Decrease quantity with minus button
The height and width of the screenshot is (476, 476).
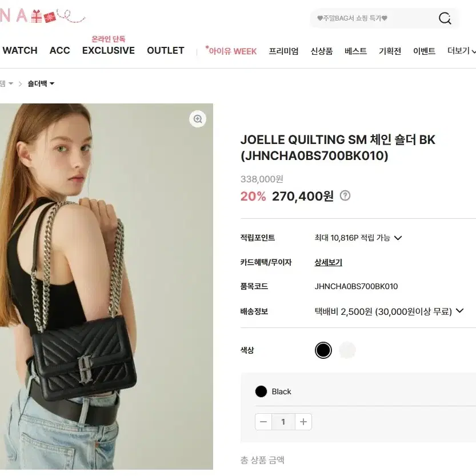(x=263, y=422)
